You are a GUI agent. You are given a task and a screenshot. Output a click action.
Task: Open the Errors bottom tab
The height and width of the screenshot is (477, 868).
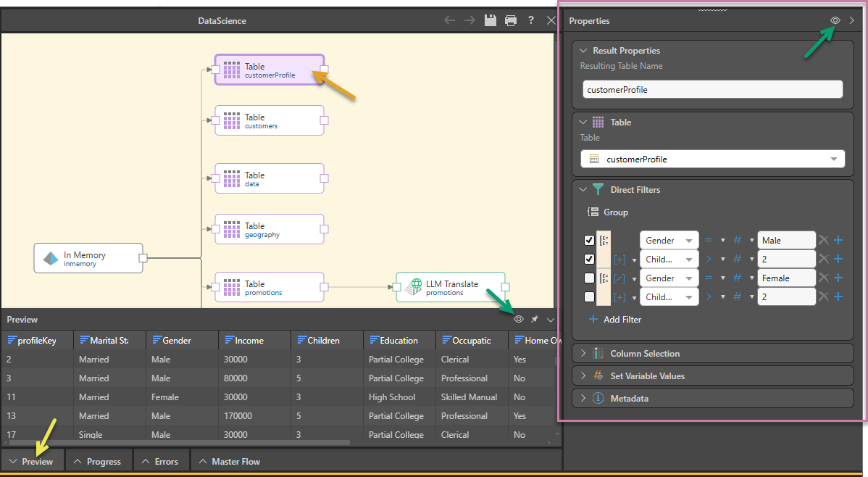pyautogui.click(x=161, y=461)
